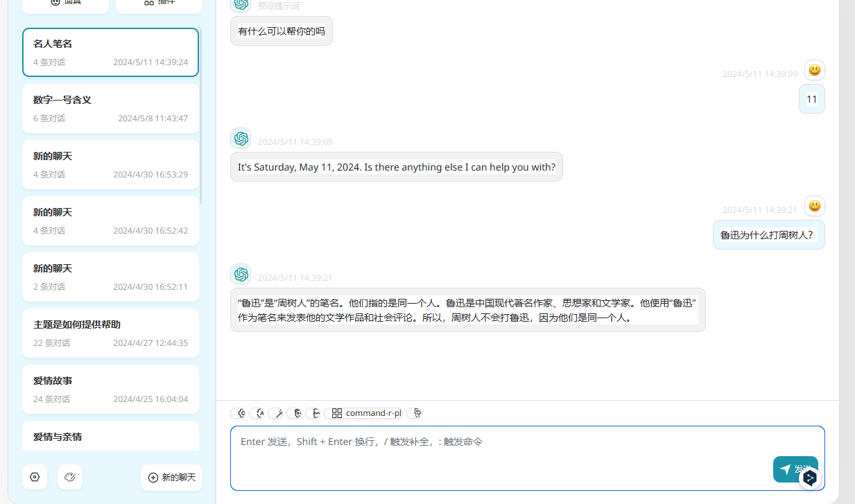The image size is (855, 504).
Task: Click the palette icon in sidebar footer
Action: [x=70, y=477]
